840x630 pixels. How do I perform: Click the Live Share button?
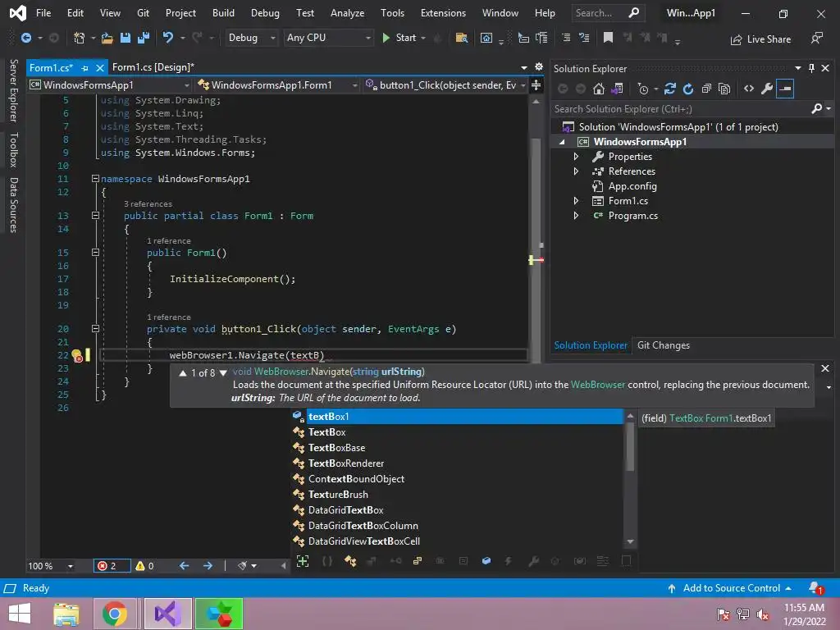[760, 39]
